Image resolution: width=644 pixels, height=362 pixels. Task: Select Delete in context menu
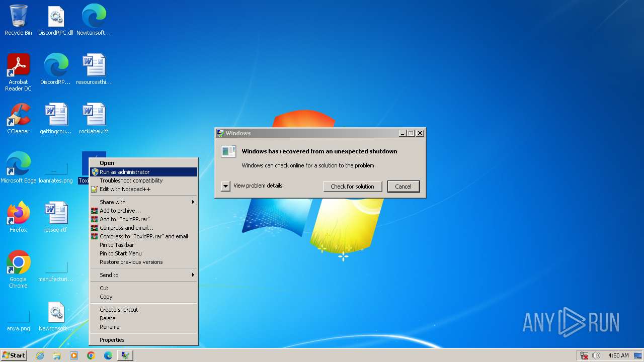tap(143, 318)
